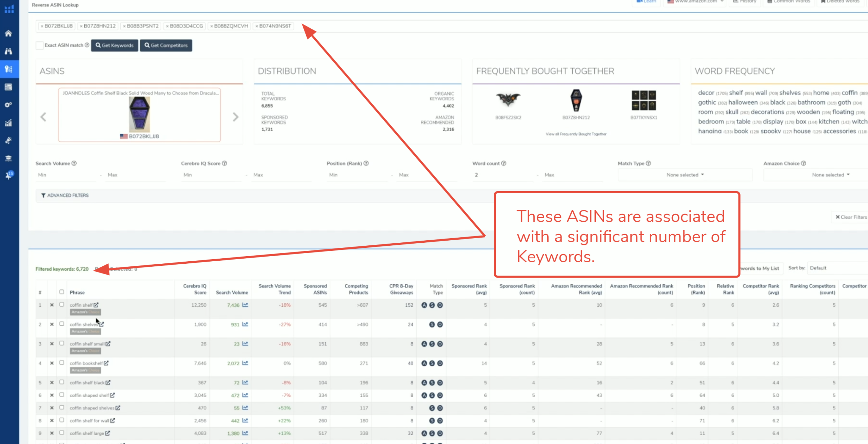Check the coffin shelf row checkbox
The width and height of the screenshot is (868, 444).
point(62,304)
